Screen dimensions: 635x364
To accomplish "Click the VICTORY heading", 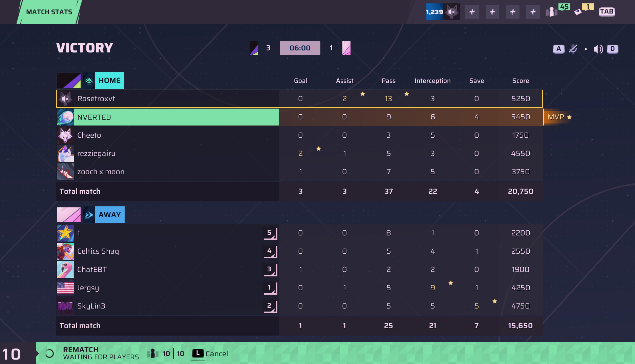I will coord(85,48).
